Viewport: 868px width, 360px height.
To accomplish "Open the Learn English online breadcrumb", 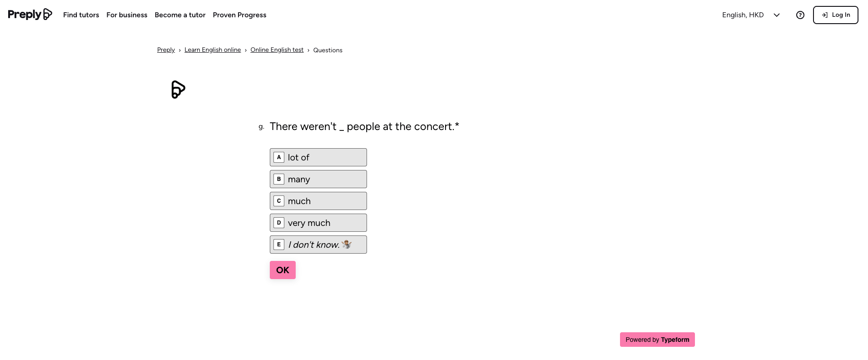I will (213, 50).
